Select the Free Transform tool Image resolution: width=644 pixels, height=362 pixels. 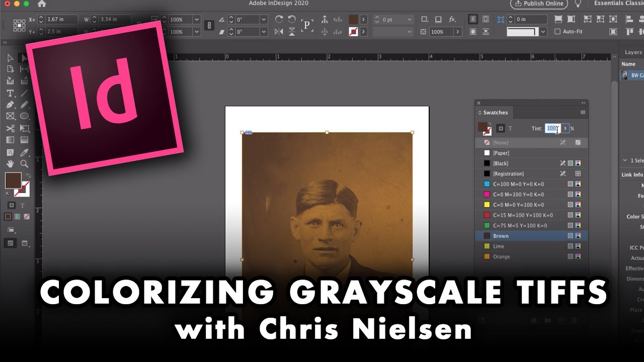25,128
